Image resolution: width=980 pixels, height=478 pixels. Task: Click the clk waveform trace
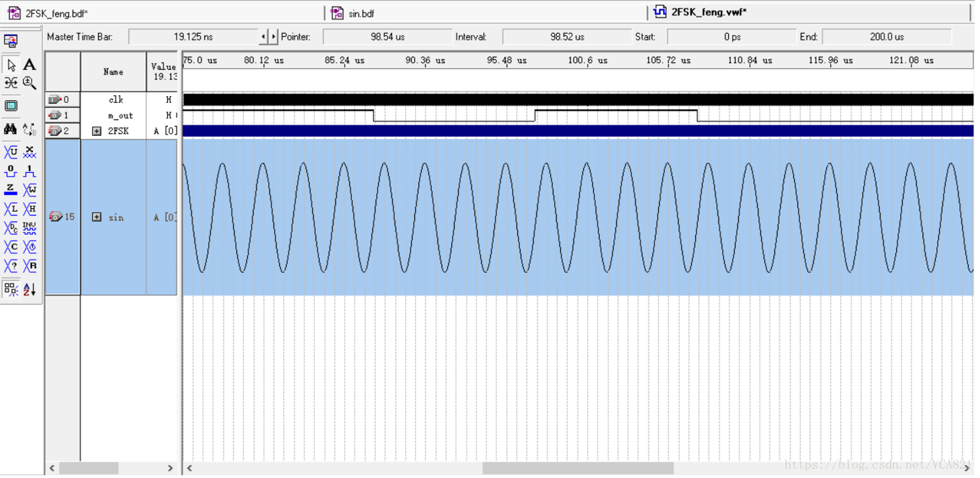578,99
